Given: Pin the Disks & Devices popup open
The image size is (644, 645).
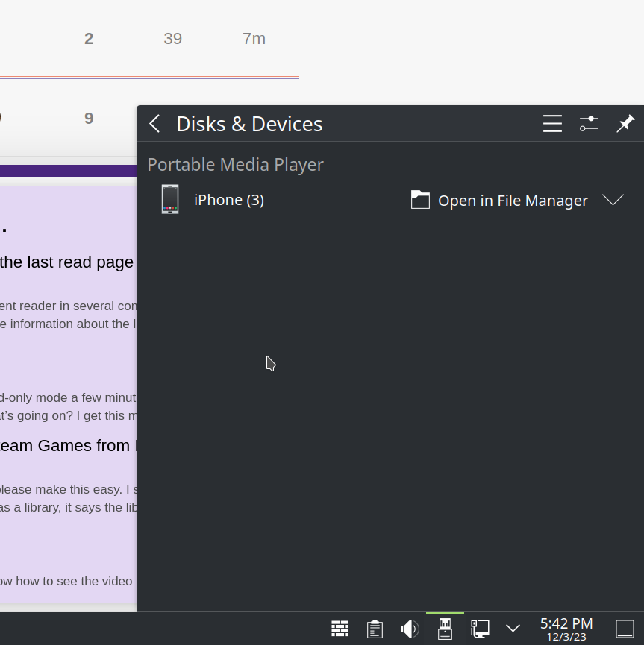Looking at the screenshot, I should pyautogui.click(x=625, y=124).
